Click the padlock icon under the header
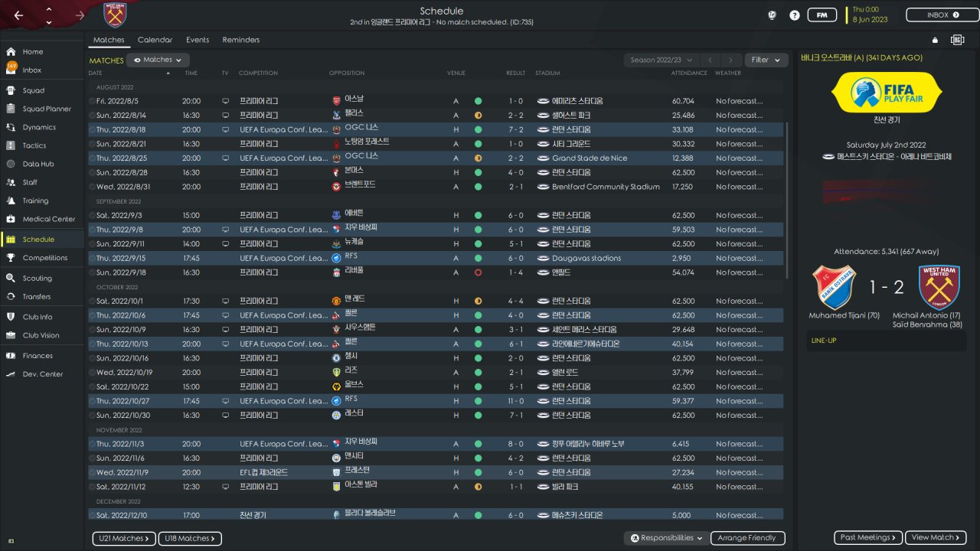The height and width of the screenshot is (551, 980). [x=935, y=40]
